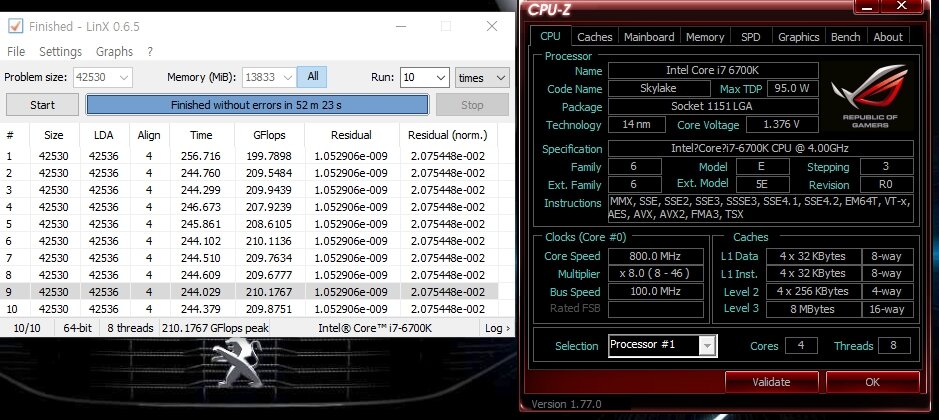Click the Stop button in LinX
The height and width of the screenshot is (420, 939).
(472, 105)
